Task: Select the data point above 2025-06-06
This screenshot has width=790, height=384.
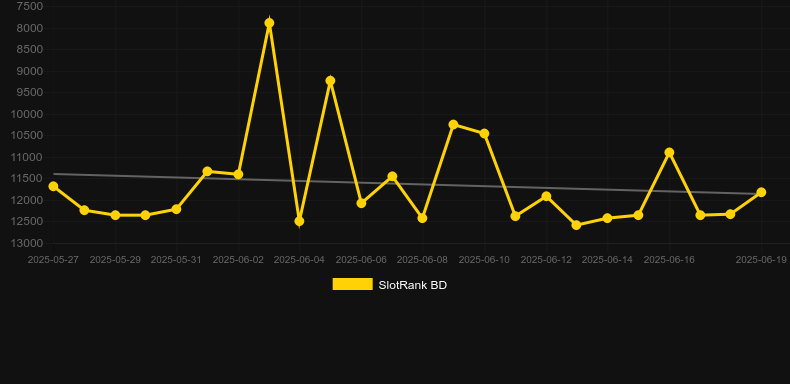Action: 361,203
